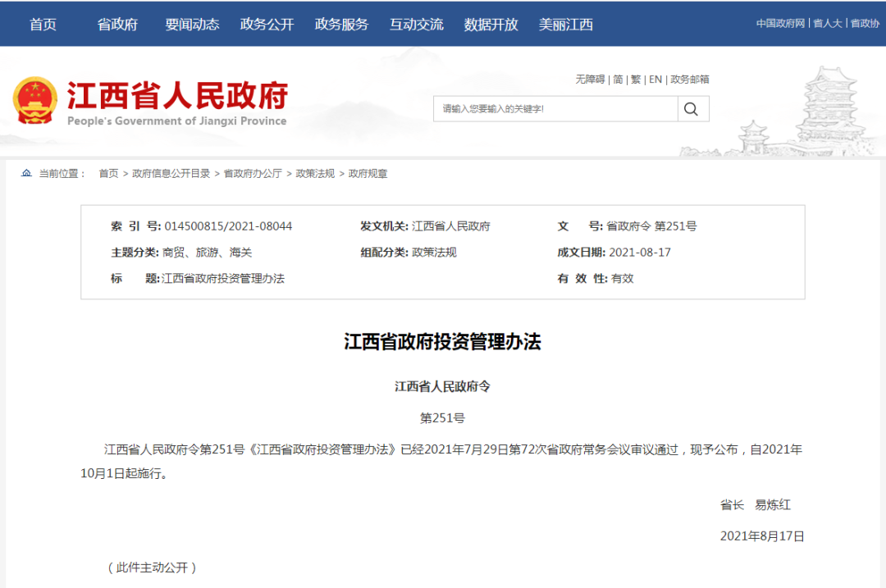Open the 政务公开 navigation menu

[266, 24]
